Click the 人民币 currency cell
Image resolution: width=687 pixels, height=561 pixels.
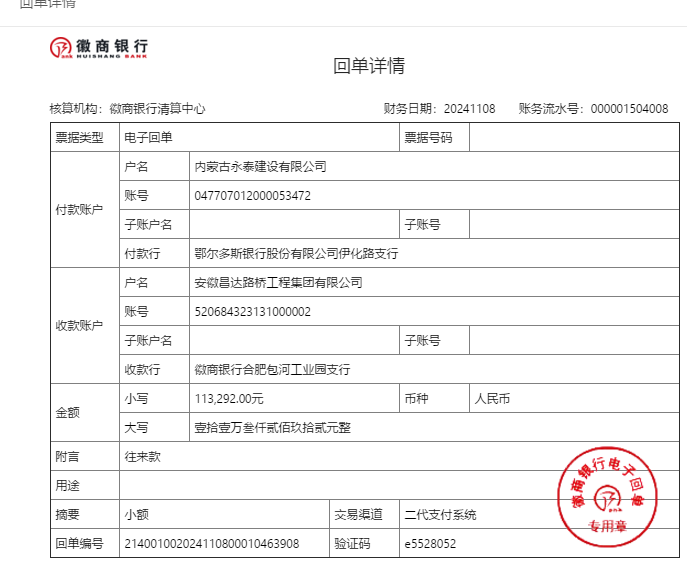492,399
